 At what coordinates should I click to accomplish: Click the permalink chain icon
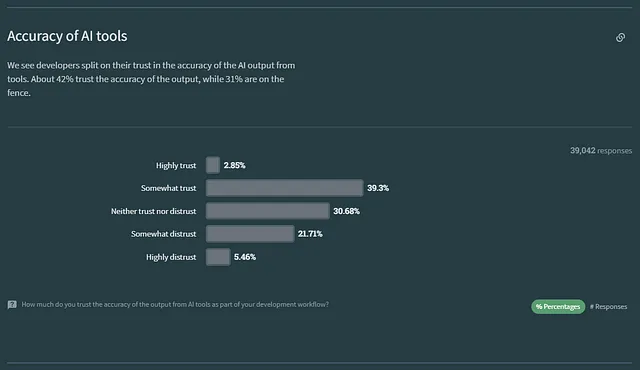620,38
